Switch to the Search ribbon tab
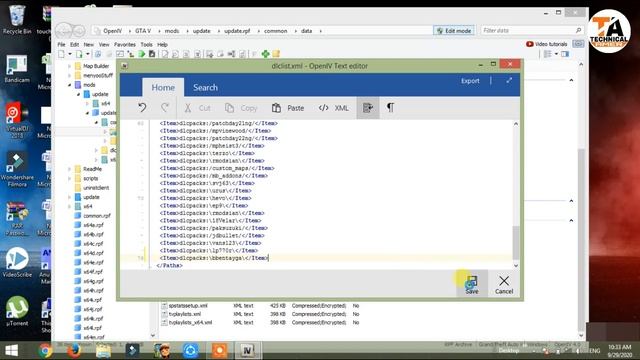 [205, 87]
